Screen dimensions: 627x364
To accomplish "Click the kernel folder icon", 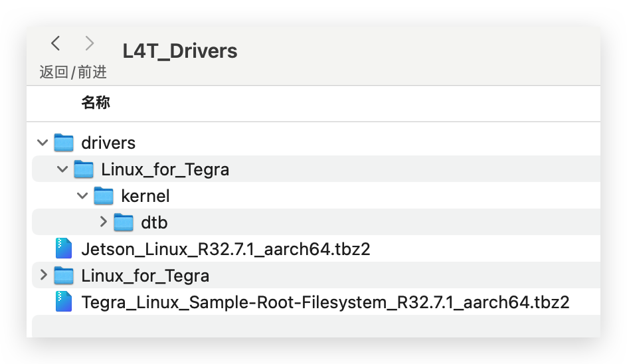I will pos(104,195).
